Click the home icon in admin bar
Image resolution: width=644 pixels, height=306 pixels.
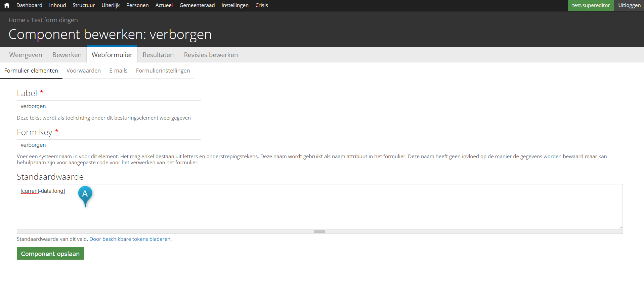(7, 5)
